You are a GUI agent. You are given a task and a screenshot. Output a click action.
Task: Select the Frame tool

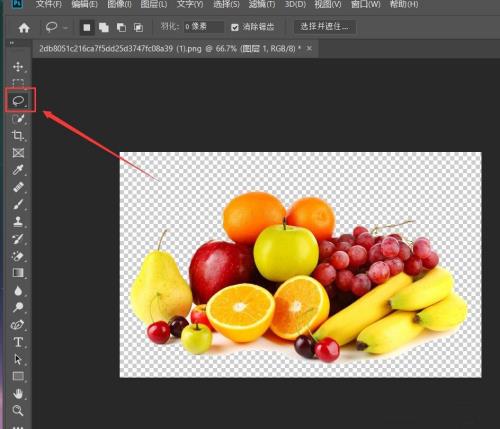click(x=18, y=153)
